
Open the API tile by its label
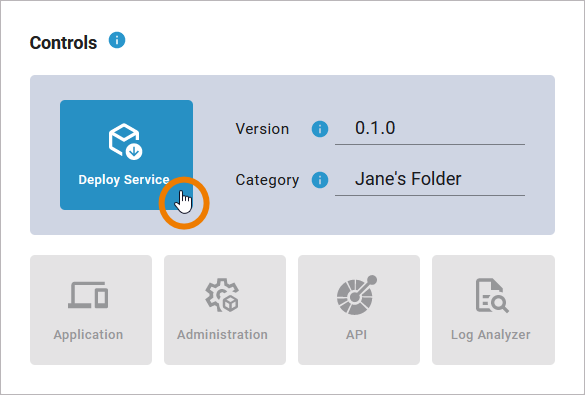coord(356,335)
